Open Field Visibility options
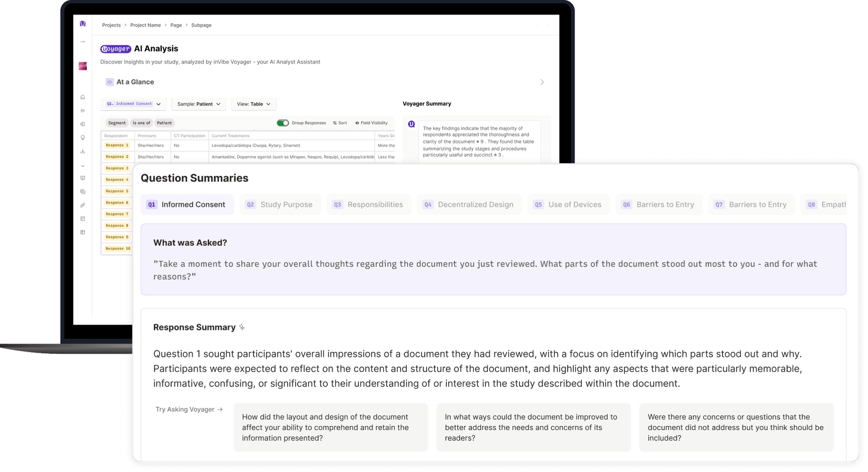The image size is (868, 472). 371,123
